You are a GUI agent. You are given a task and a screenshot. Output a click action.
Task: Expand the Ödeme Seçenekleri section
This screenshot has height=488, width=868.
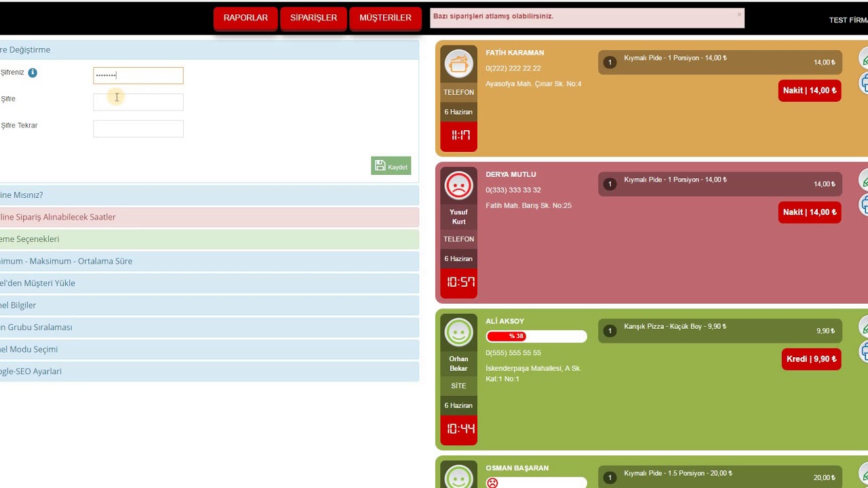pos(209,239)
